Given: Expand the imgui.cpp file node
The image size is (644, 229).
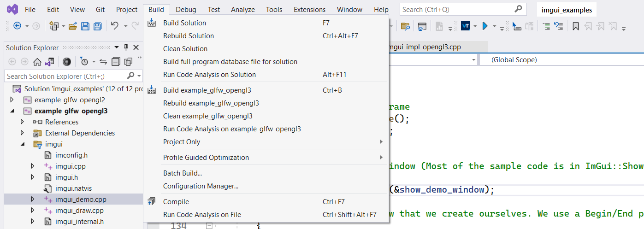Looking at the screenshot, I should click(32, 166).
